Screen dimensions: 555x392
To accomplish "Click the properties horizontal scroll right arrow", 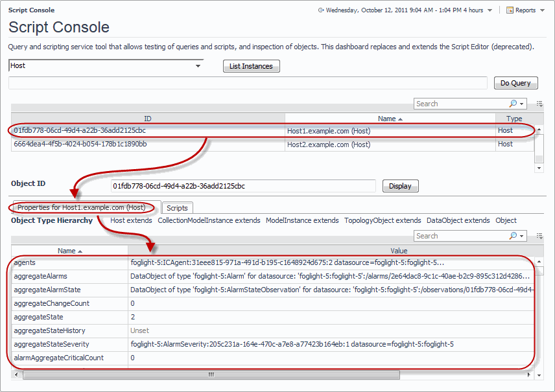I will 529,375.
